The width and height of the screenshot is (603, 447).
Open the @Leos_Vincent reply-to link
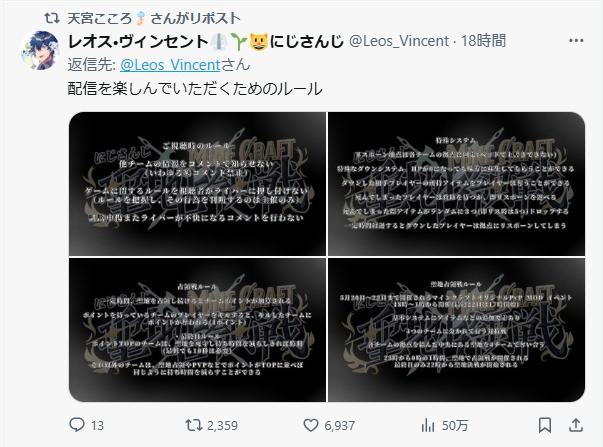tap(170, 65)
